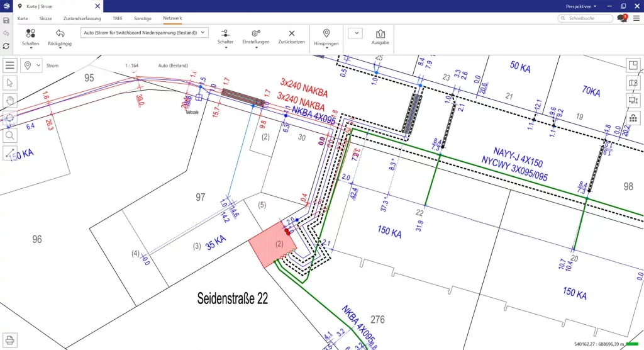Activate the pan hand tool
The height and width of the screenshot is (350, 644).
pos(10,99)
